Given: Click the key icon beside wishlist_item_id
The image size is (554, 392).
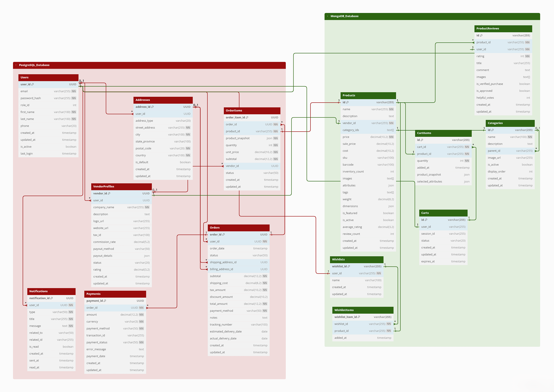Looking at the screenshot, I should pyautogui.click(x=359, y=317).
